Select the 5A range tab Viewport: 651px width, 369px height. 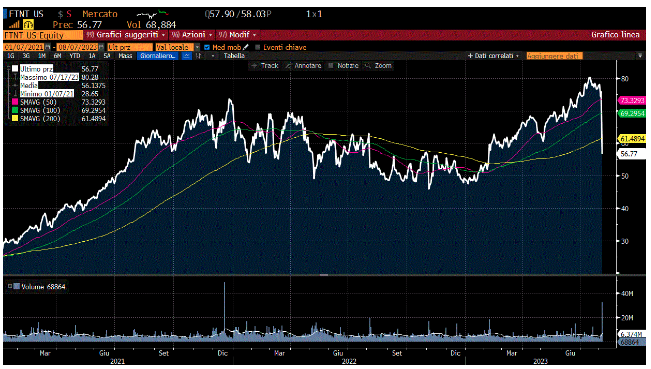(x=107, y=56)
